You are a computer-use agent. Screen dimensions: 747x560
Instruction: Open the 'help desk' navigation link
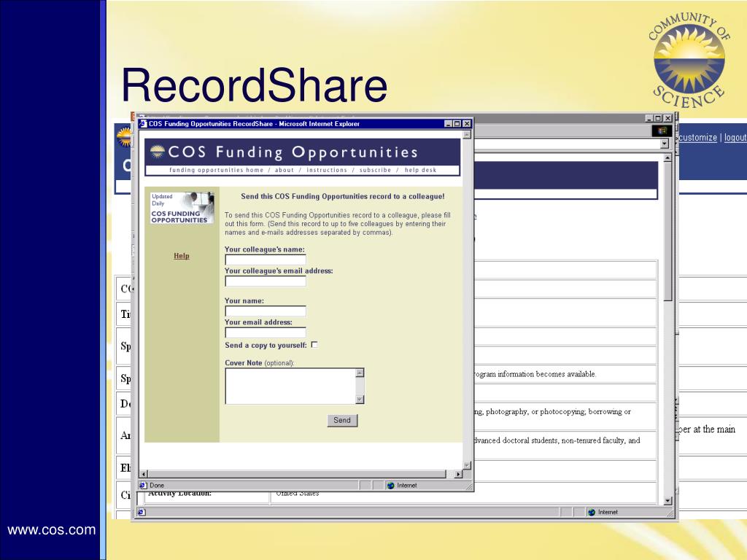(421, 170)
